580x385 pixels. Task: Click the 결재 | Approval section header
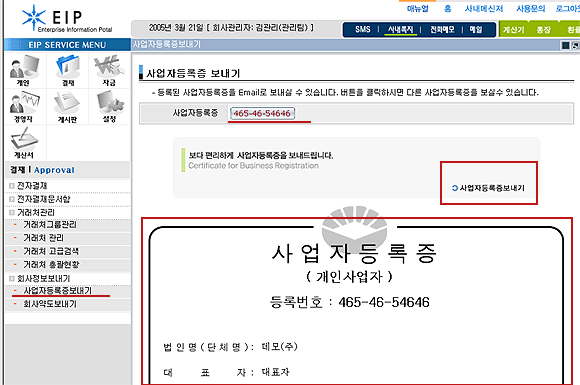(42, 170)
